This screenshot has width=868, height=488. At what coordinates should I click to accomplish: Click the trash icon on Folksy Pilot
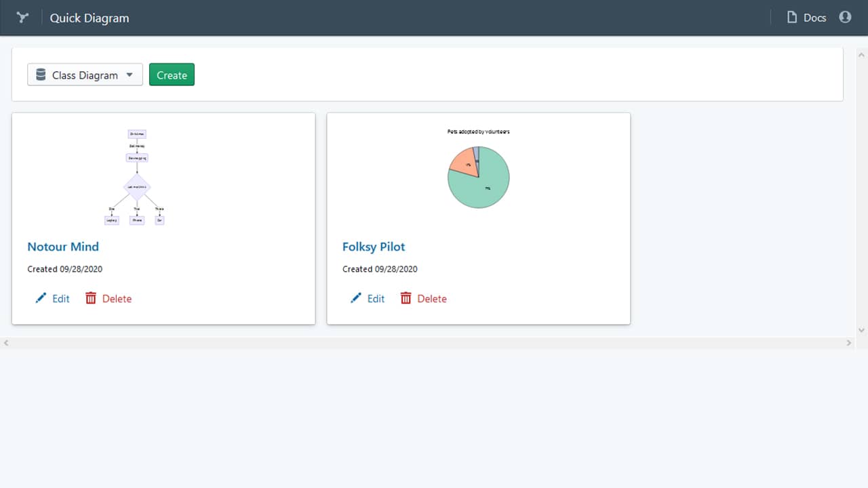406,298
